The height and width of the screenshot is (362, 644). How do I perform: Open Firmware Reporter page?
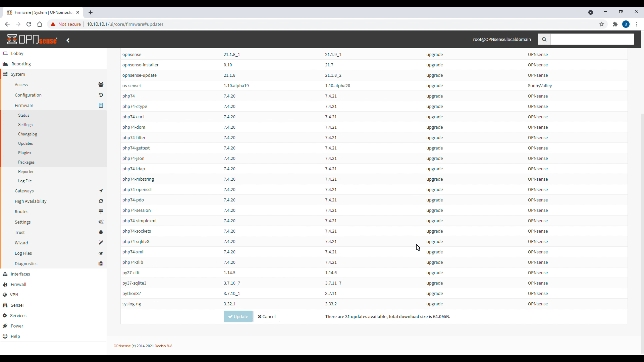click(26, 171)
